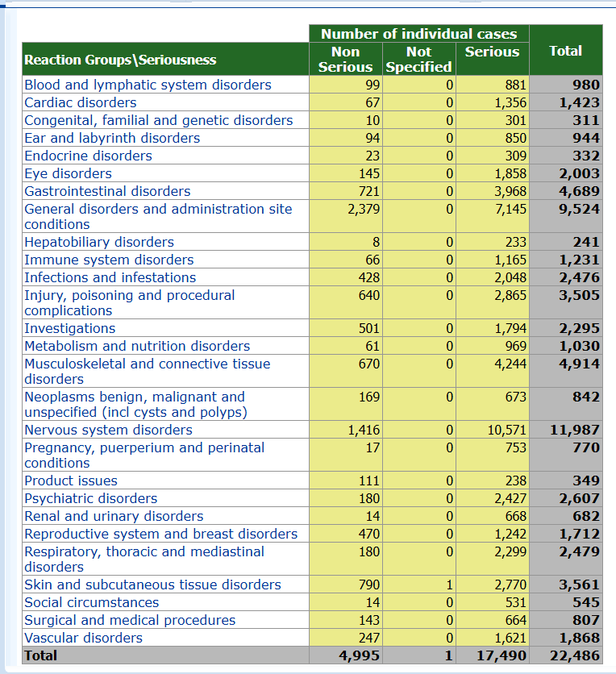Image resolution: width=616 pixels, height=674 pixels.
Task: Open Nervous system disorders link
Action: [108, 430]
